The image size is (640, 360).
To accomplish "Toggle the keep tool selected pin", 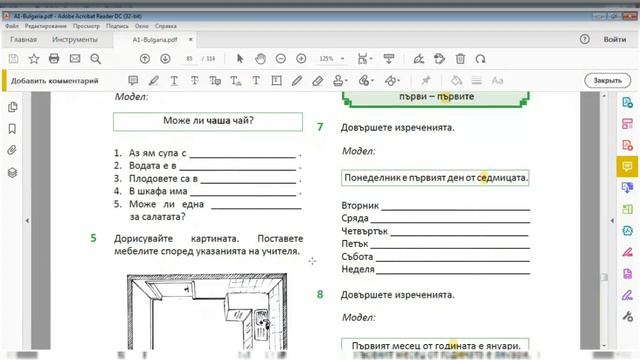I will (x=426, y=80).
